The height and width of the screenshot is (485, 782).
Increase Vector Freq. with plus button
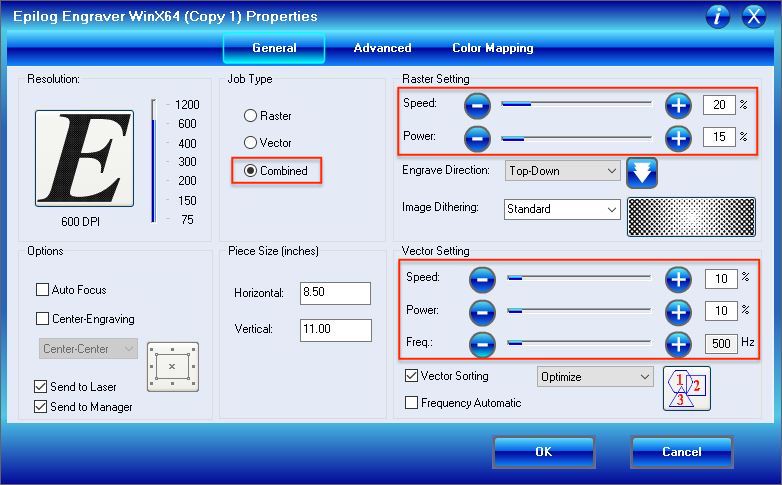pyautogui.click(x=678, y=344)
